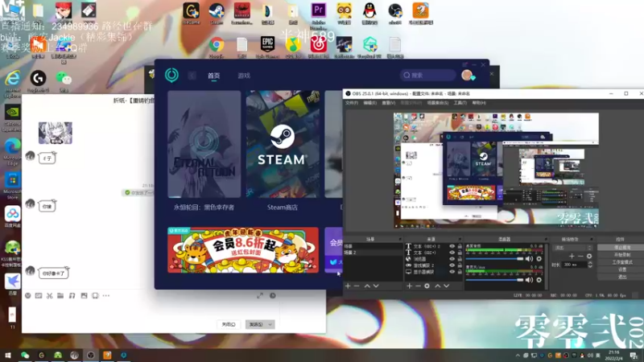Lock the 浏览器 browser source
Screen dimensions: 644x362
[x=460, y=259]
